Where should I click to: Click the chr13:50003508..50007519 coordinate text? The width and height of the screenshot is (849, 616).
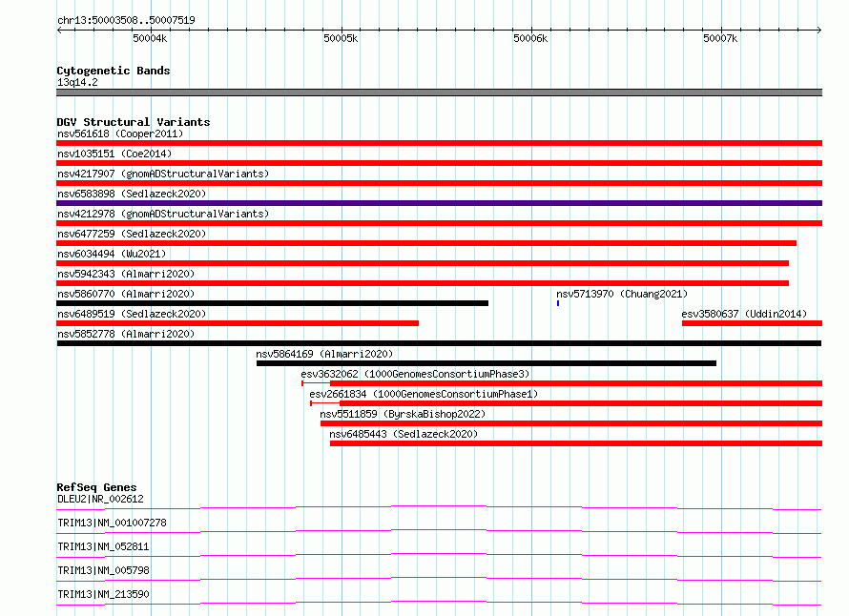pos(126,20)
